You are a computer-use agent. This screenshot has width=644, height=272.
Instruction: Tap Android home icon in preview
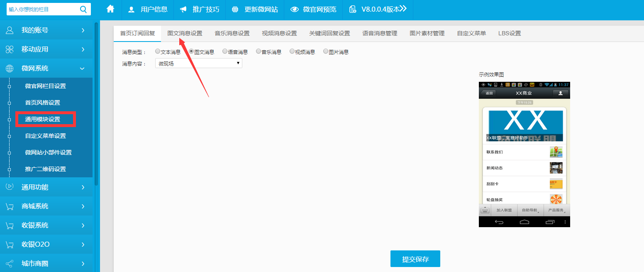524,222
